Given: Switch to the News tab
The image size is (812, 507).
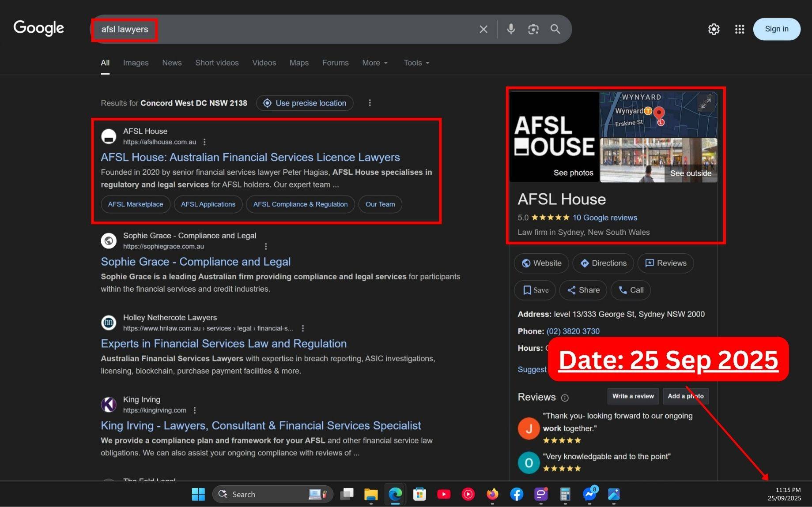Looking at the screenshot, I should click(x=172, y=63).
